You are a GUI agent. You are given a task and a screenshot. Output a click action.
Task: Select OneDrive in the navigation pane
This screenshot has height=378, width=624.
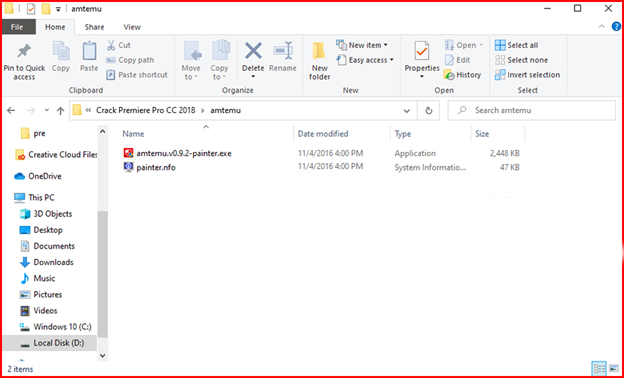(x=37, y=176)
